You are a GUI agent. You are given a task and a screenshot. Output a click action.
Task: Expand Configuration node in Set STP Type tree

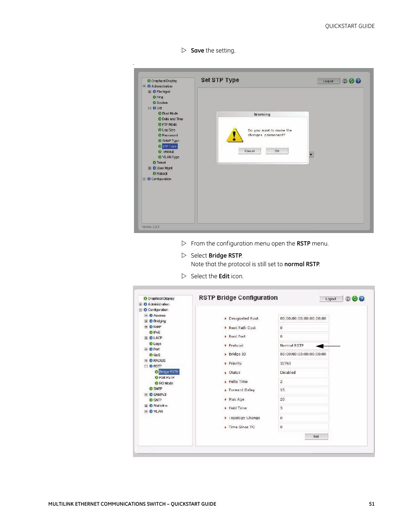[144, 179]
